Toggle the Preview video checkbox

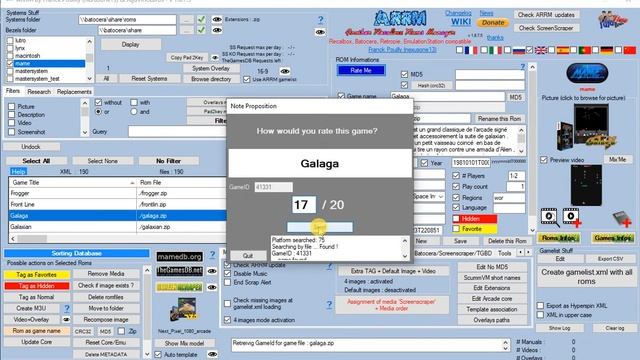[x=544, y=160]
